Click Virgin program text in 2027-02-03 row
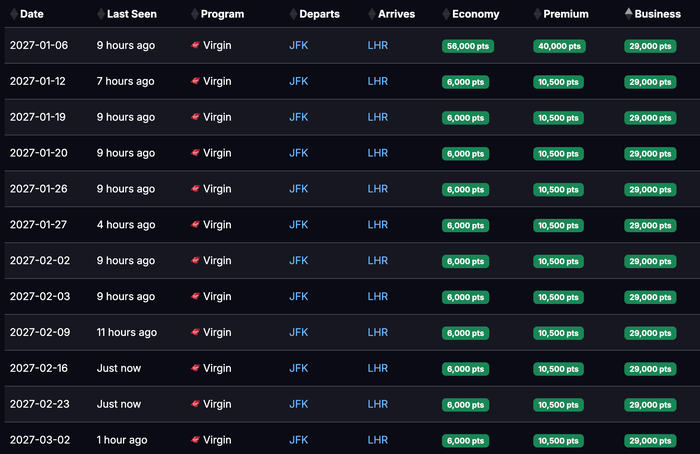This screenshot has height=454, width=700. coord(217,296)
